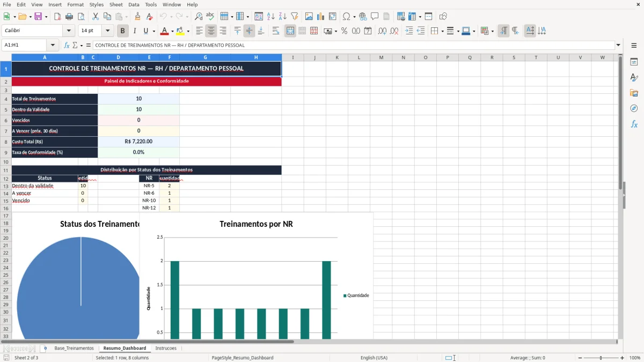The height and width of the screenshot is (362, 644).
Task: Insert an image from toolbar
Action: 309,17
